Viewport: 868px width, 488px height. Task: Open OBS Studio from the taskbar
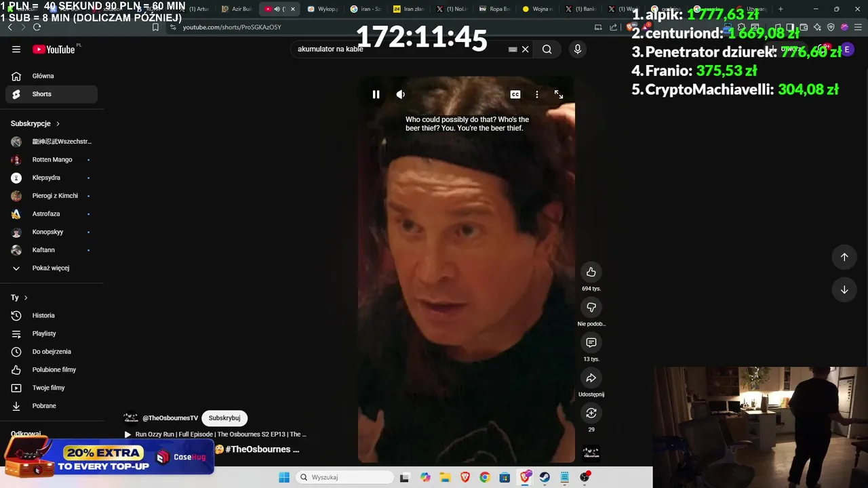[585, 477]
